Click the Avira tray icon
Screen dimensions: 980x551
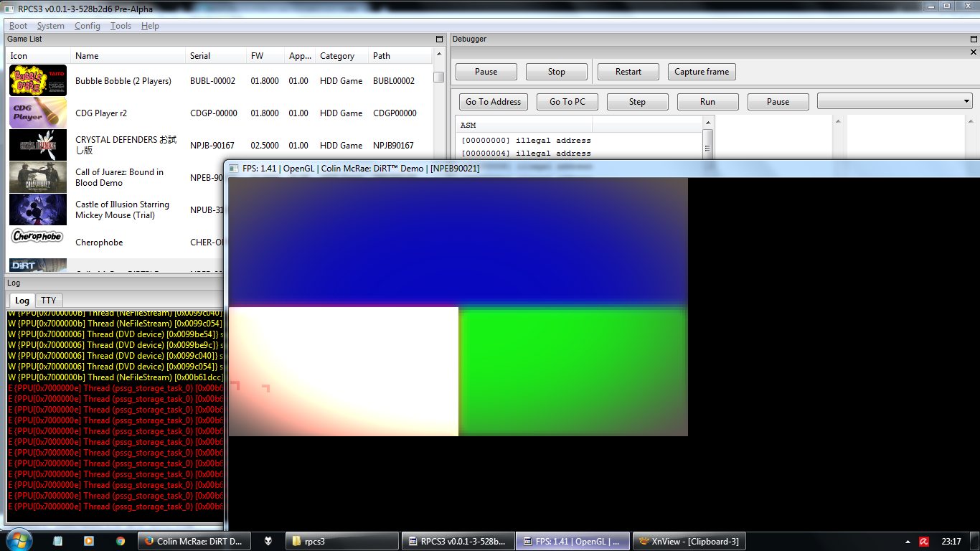(x=925, y=542)
